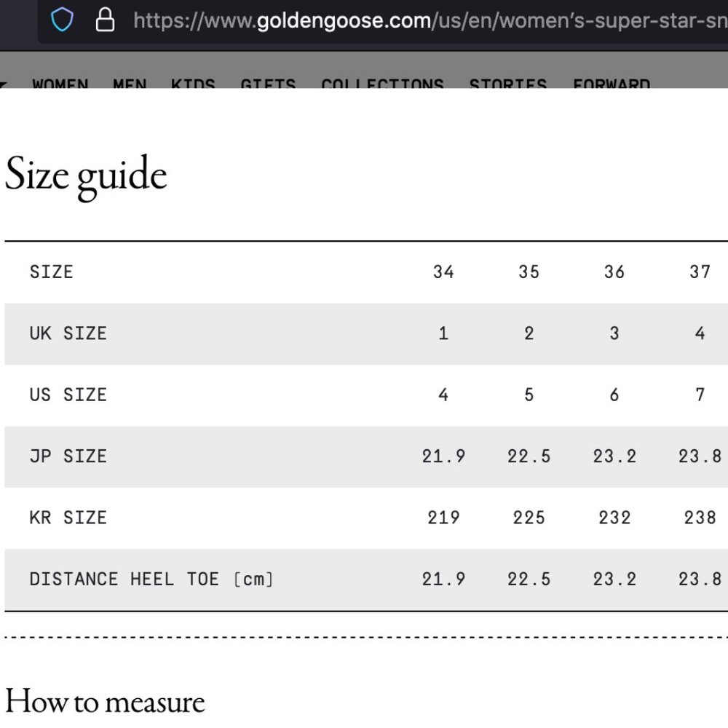Open the COLLECTIONS navigation menu

point(382,84)
